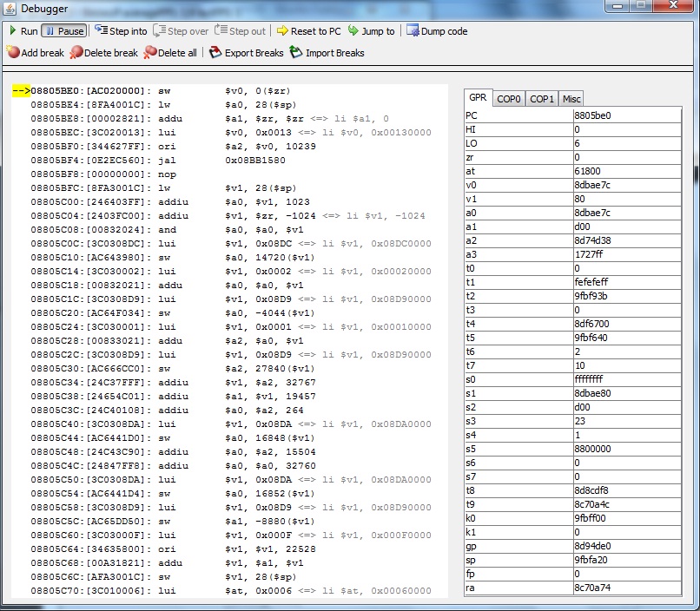Click the Step into icon
700x611 pixels.
click(102, 31)
